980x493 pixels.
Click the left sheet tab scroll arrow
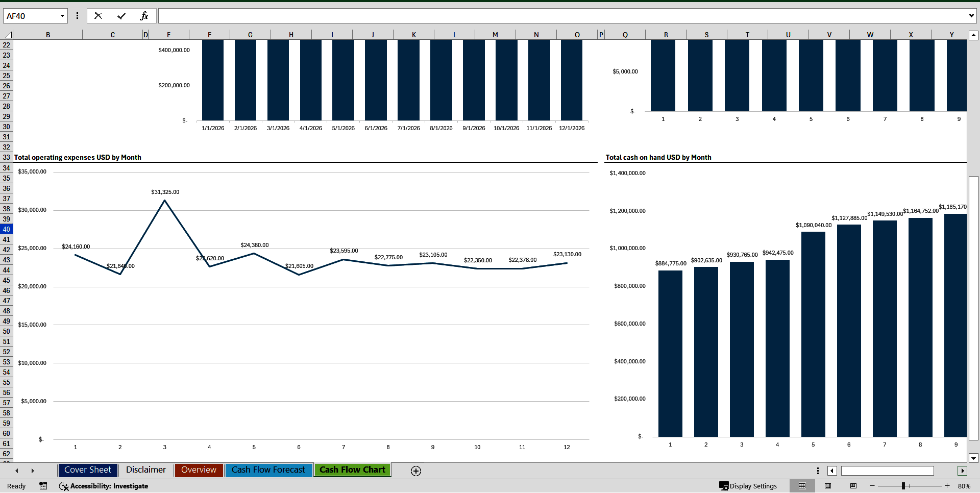click(x=17, y=471)
